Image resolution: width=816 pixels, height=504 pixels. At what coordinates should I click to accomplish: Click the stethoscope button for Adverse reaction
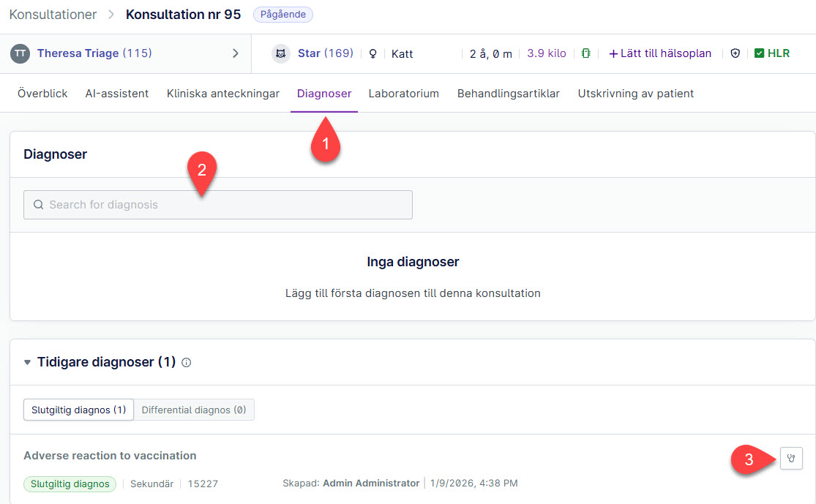pyautogui.click(x=791, y=458)
